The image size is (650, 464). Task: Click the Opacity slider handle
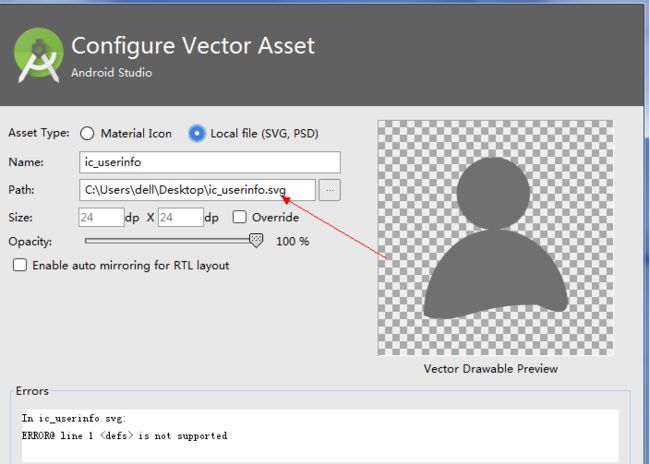[x=256, y=240]
